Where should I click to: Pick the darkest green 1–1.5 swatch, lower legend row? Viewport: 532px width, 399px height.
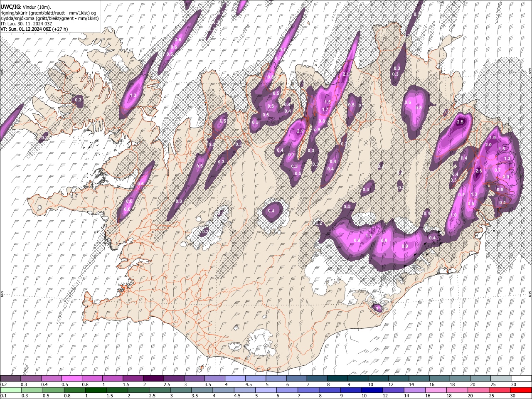pos(96,390)
